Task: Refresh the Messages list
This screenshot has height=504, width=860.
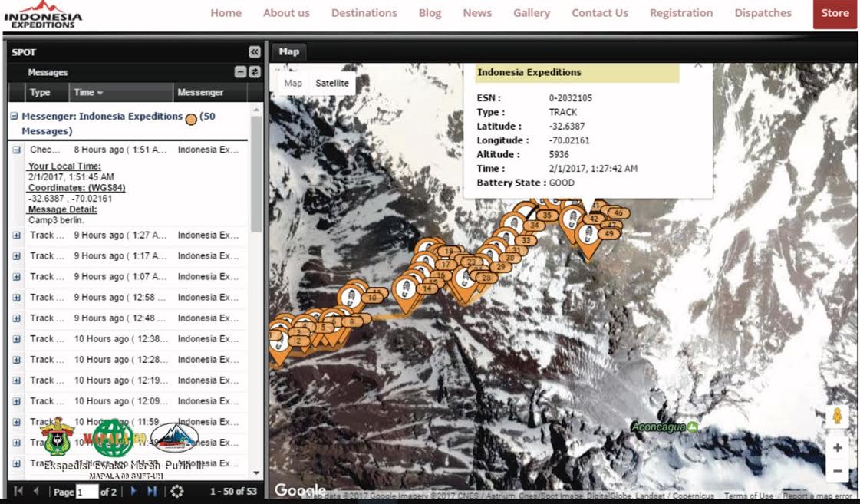Action: pos(254,72)
